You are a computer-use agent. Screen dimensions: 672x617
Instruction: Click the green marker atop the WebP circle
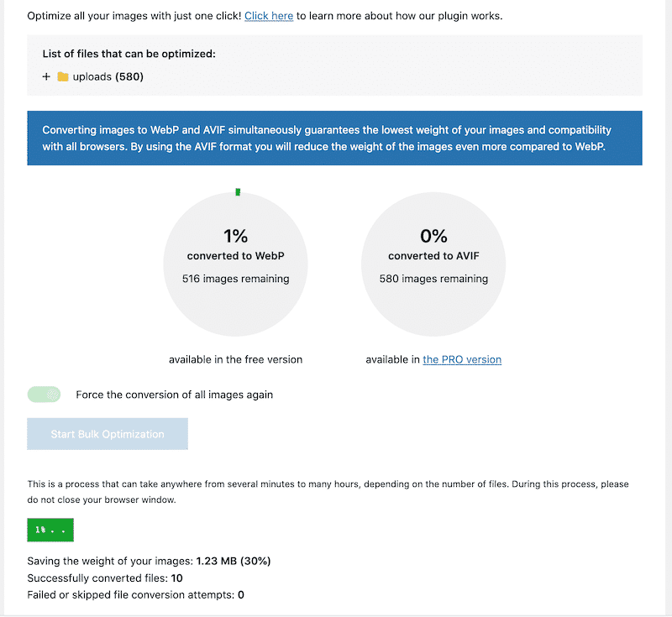237,191
